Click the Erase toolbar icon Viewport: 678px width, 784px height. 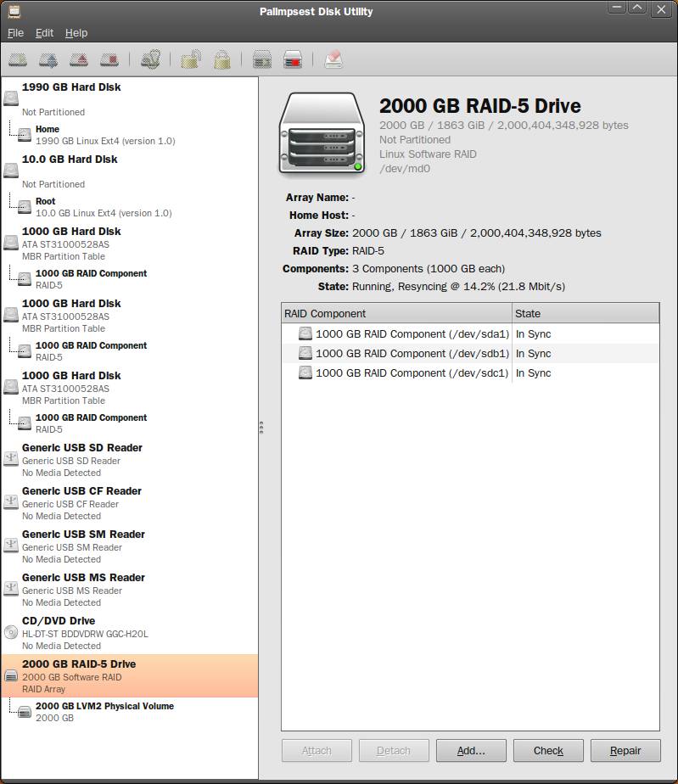pos(333,59)
